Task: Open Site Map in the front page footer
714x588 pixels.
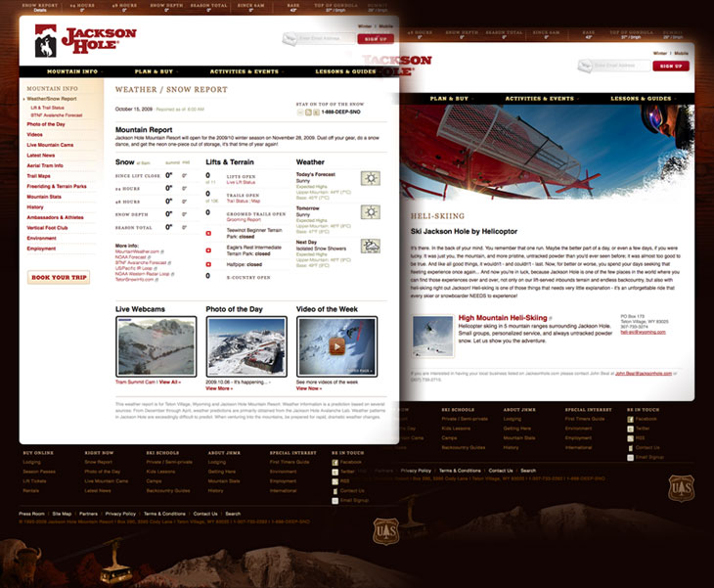Action: pyautogui.click(x=62, y=514)
